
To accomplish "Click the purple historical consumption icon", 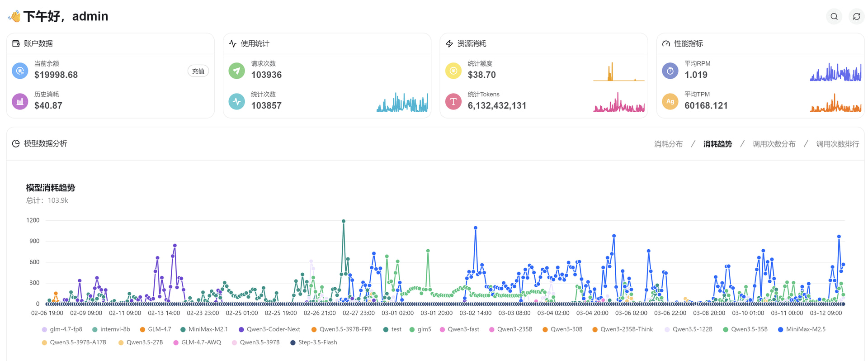I will pyautogui.click(x=20, y=101).
